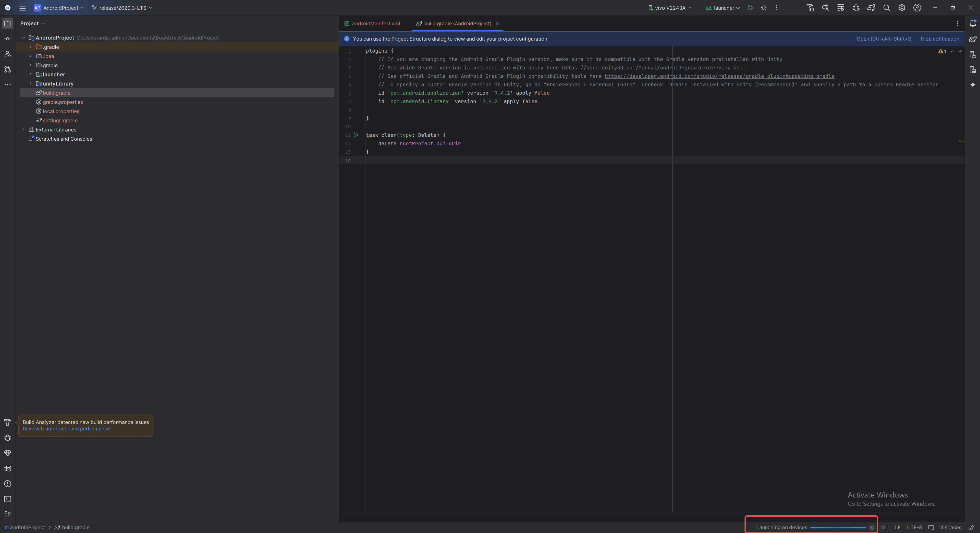Open the main hamburger menu
This screenshot has height=533, width=980.
(22, 8)
